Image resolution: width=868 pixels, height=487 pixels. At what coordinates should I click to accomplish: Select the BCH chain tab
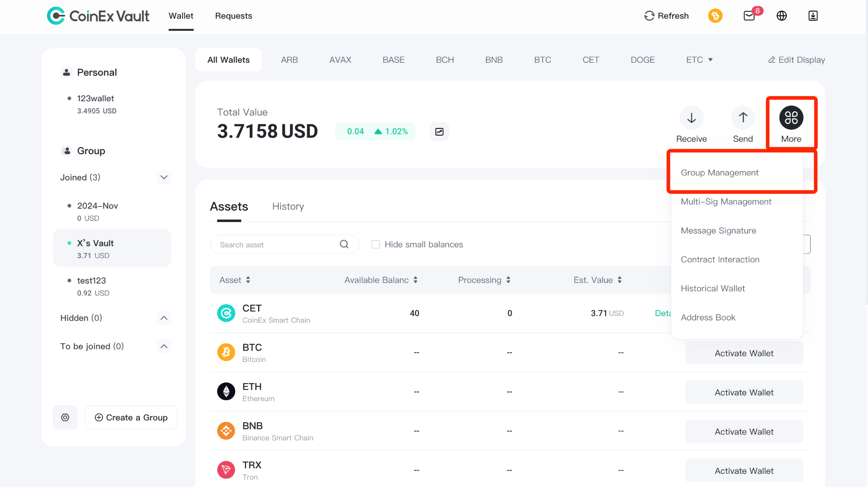(445, 60)
